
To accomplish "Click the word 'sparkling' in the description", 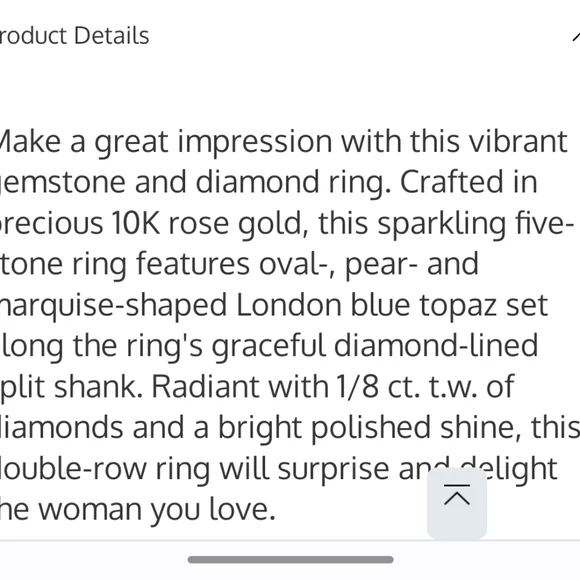I will 442,224.
